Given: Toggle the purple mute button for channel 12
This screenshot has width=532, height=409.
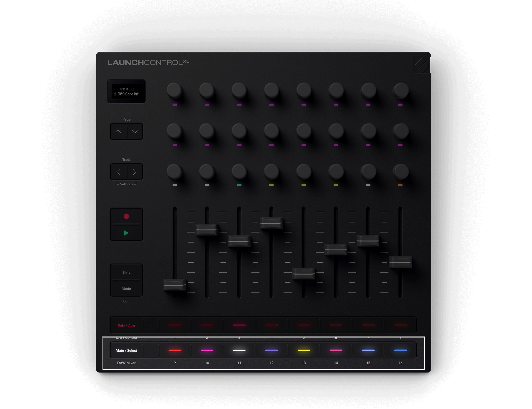Looking at the screenshot, I should pyautogui.click(x=271, y=350).
